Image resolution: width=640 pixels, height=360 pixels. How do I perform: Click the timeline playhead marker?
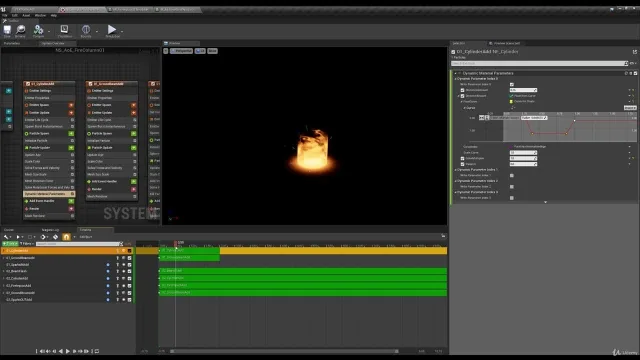176,244
